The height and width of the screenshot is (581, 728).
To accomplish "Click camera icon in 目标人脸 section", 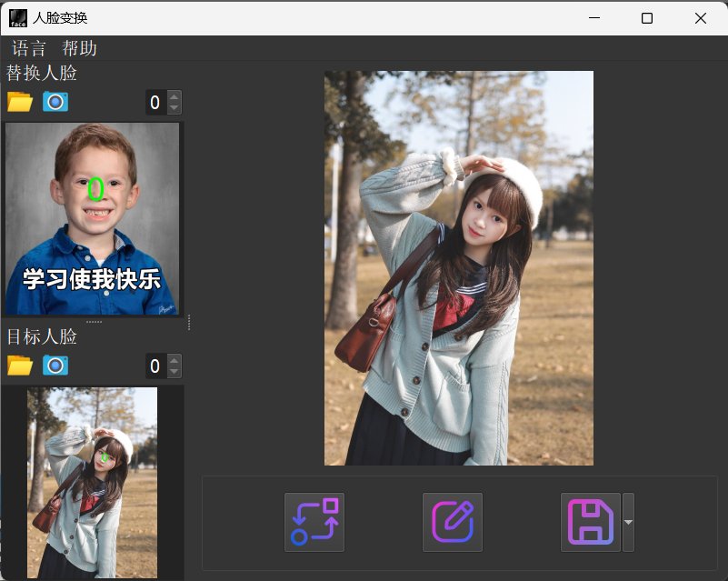I will click(x=55, y=366).
